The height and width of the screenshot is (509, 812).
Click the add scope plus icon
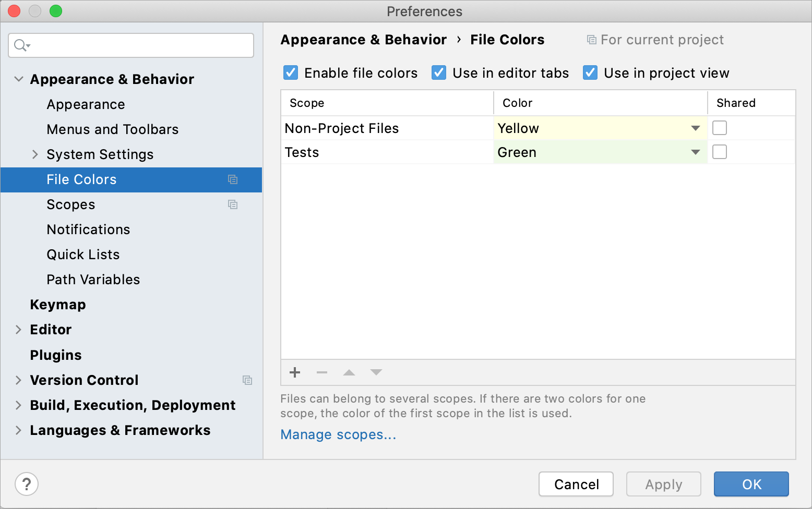coord(295,372)
